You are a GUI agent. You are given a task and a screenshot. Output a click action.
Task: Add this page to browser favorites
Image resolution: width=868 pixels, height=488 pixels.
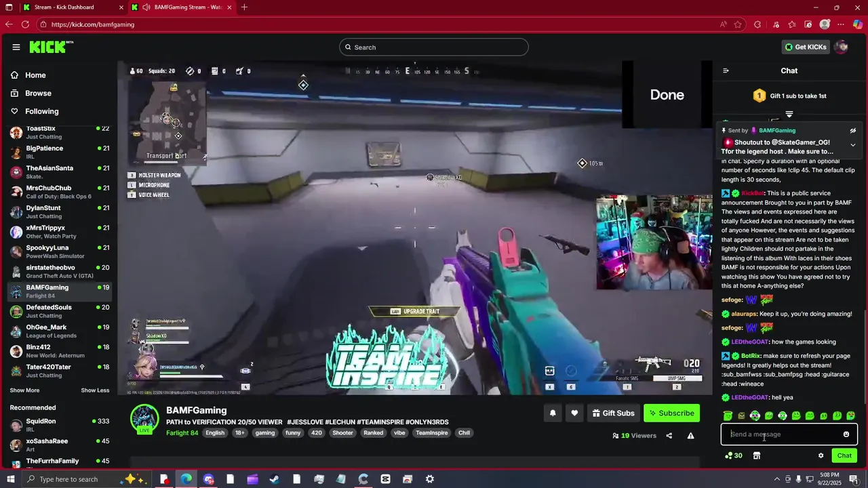pyautogui.click(x=738, y=24)
